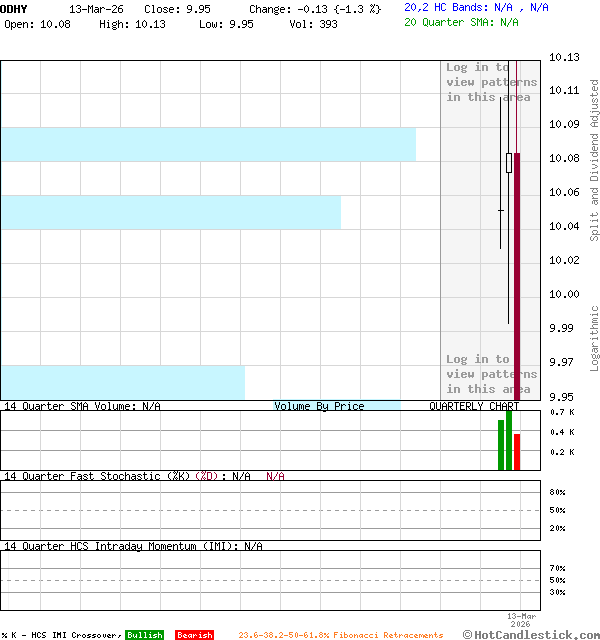Click the middle volume-by-price blue bar

coord(170,212)
